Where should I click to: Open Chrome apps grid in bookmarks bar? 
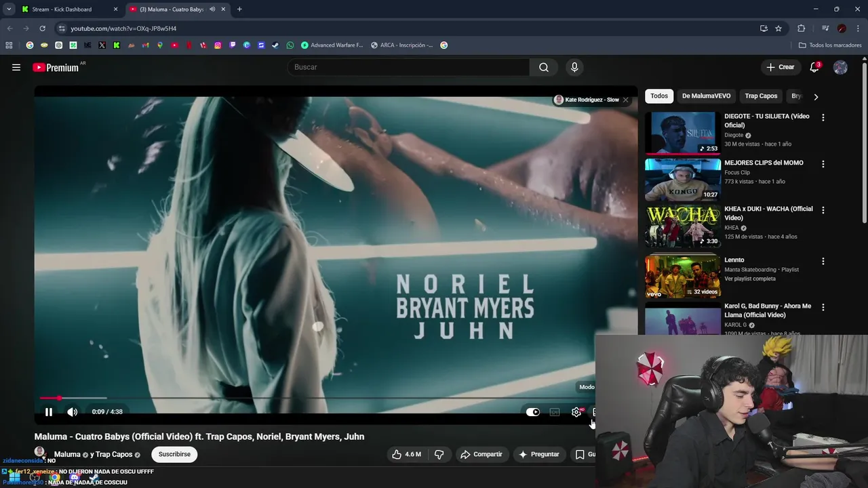9,45
